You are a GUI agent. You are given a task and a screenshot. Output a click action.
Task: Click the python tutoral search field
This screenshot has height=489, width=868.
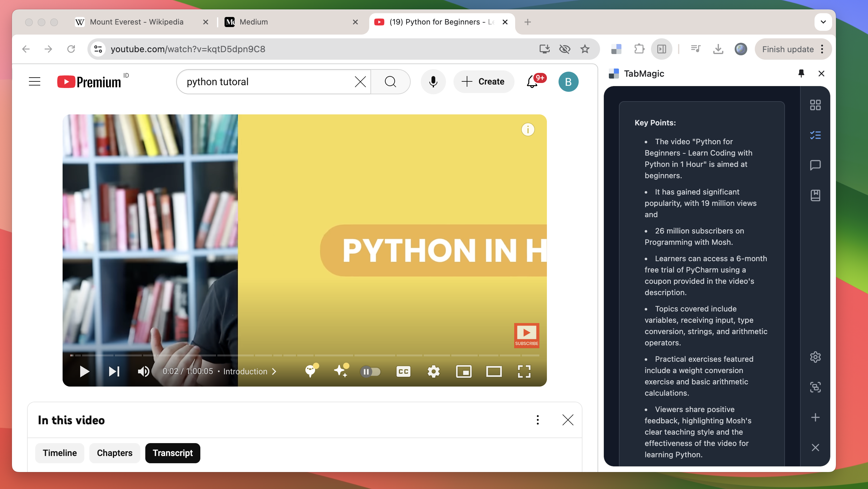coord(266,81)
